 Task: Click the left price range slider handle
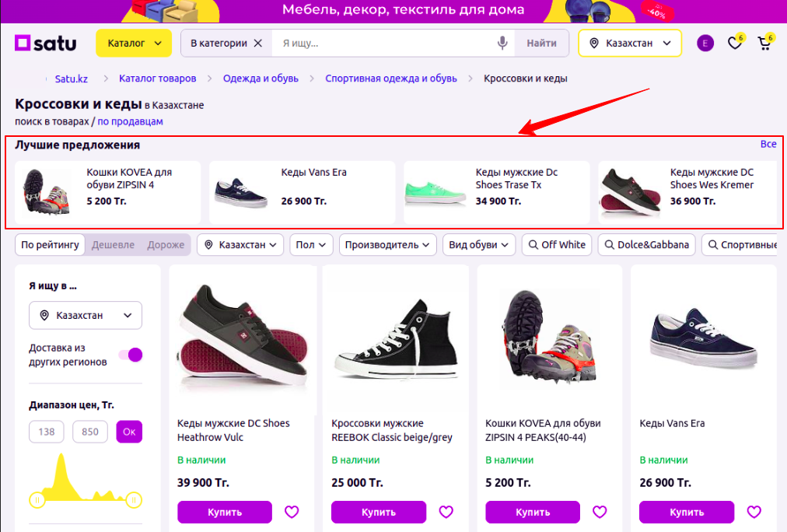[37, 500]
